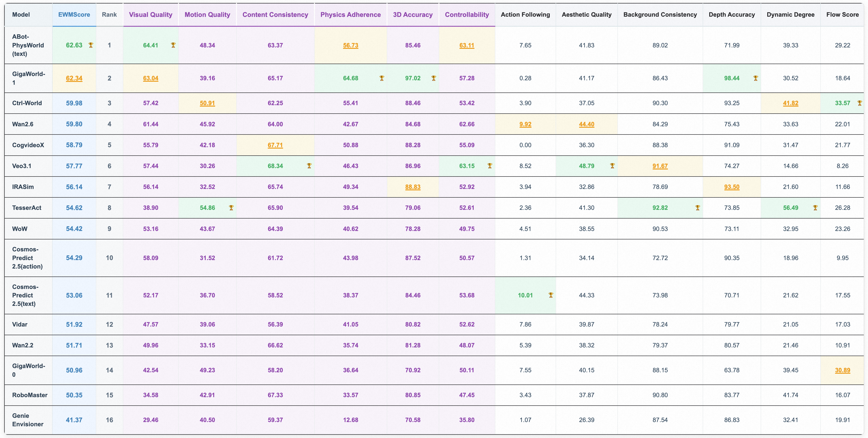
Task: Click the TesserAct model name
Action: pos(27,208)
